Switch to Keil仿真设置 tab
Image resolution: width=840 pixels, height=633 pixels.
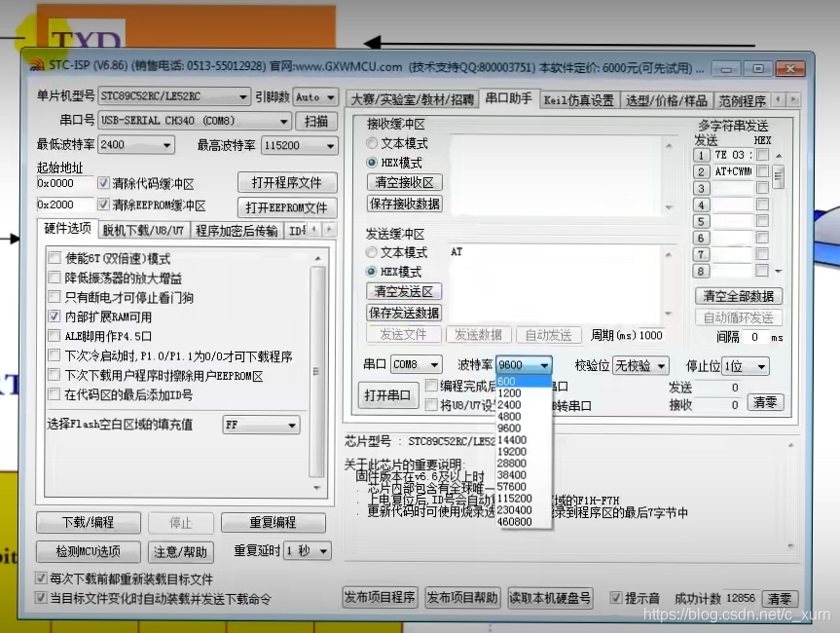(x=578, y=100)
